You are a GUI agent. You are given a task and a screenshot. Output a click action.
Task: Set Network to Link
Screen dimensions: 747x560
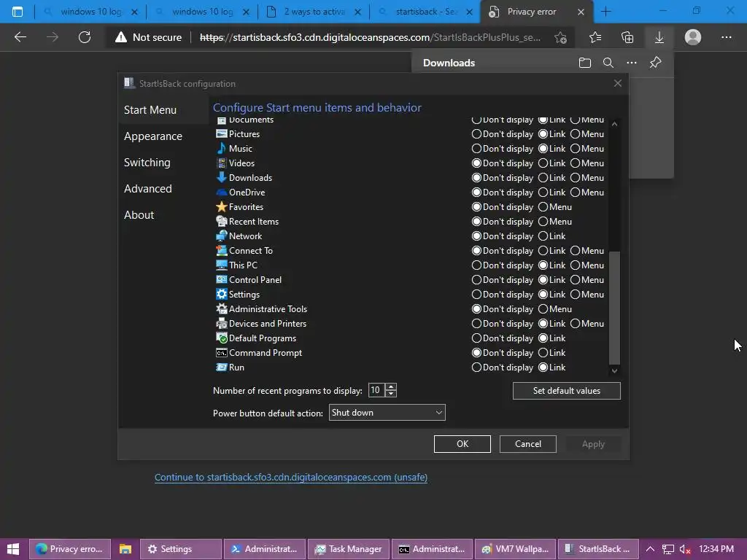coord(551,236)
